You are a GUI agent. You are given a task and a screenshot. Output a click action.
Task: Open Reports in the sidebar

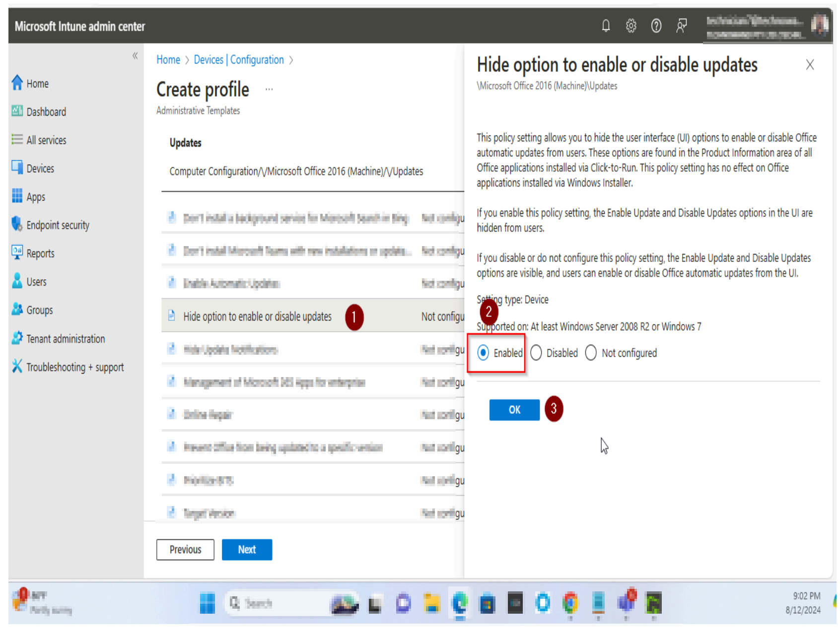[40, 253]
